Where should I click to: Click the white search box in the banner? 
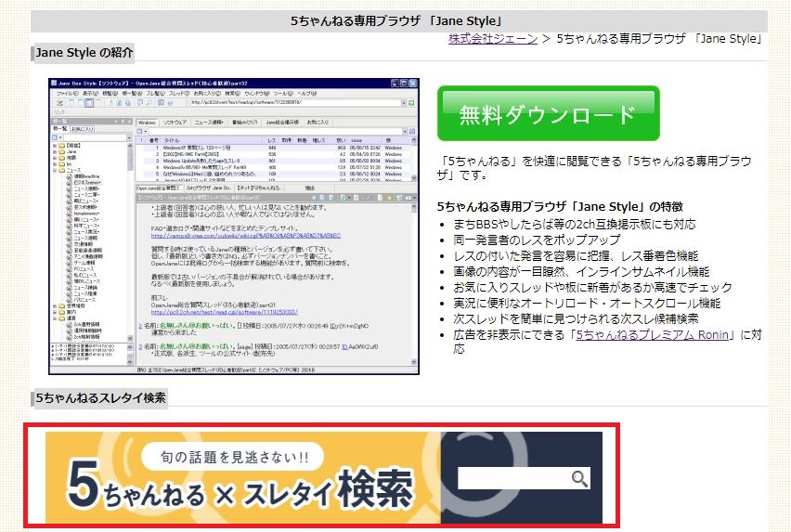(x=524, y=478)
